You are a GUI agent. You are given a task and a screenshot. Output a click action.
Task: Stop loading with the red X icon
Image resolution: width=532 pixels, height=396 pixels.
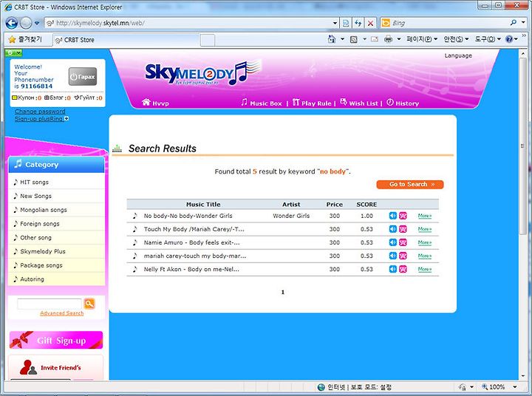point(370,23)
